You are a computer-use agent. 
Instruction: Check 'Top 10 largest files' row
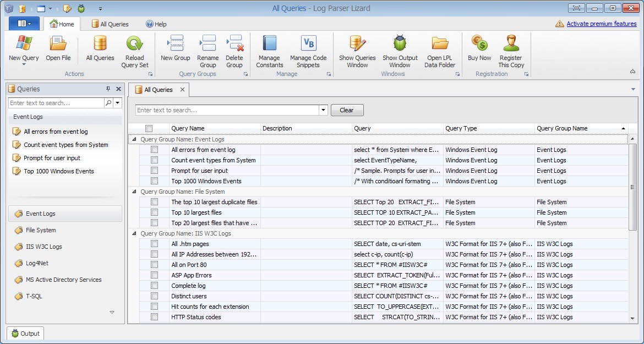tap(154, 212)
